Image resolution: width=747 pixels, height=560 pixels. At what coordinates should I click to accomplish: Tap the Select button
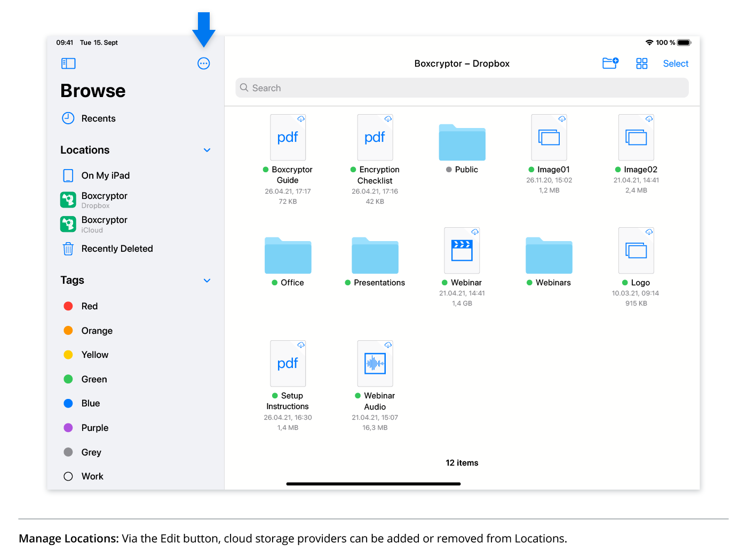pos(676,63)
